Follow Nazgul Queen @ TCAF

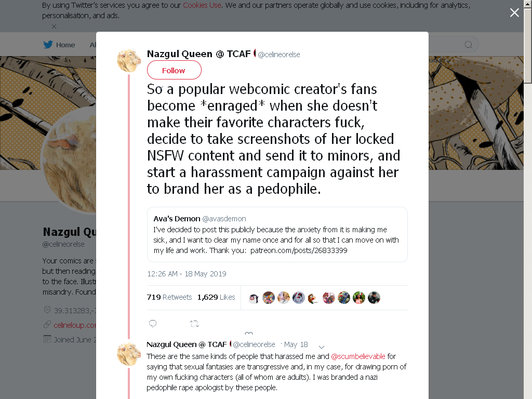click(174, 70)
